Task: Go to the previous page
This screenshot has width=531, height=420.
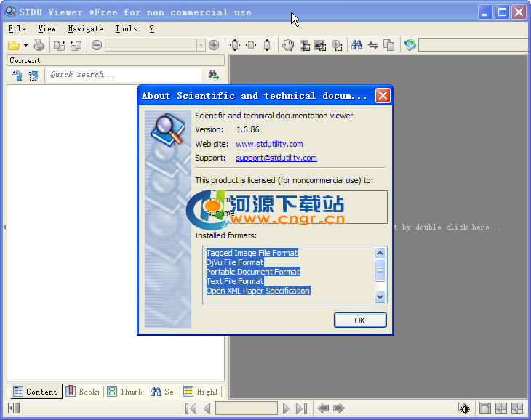Action: tap(207, 408)
